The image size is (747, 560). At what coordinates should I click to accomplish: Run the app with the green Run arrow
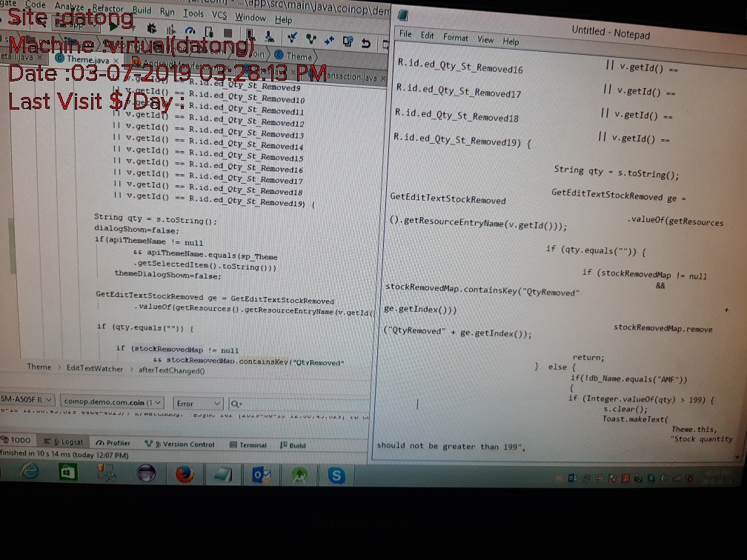[114, 26]
